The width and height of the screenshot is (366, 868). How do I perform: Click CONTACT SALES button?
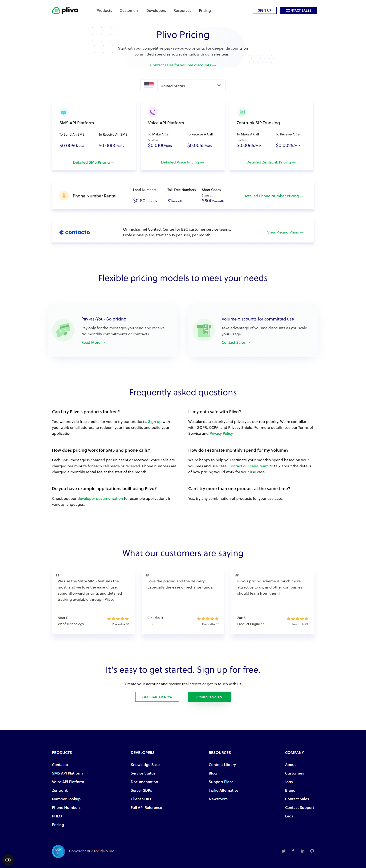tap(299, 10)
